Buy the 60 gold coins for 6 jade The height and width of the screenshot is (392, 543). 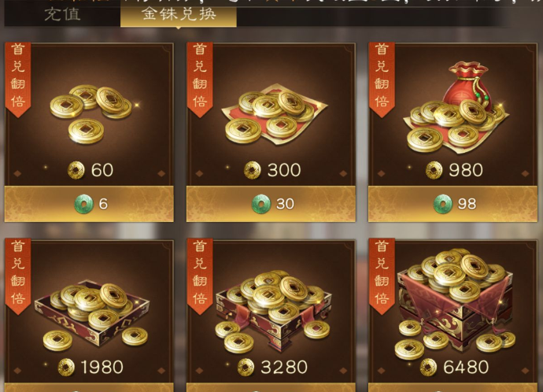[89, 204]
